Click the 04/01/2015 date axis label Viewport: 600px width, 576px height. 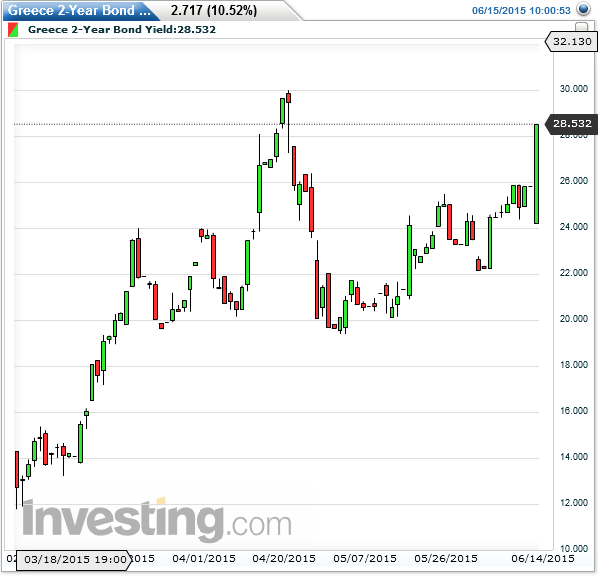(204, 559)
